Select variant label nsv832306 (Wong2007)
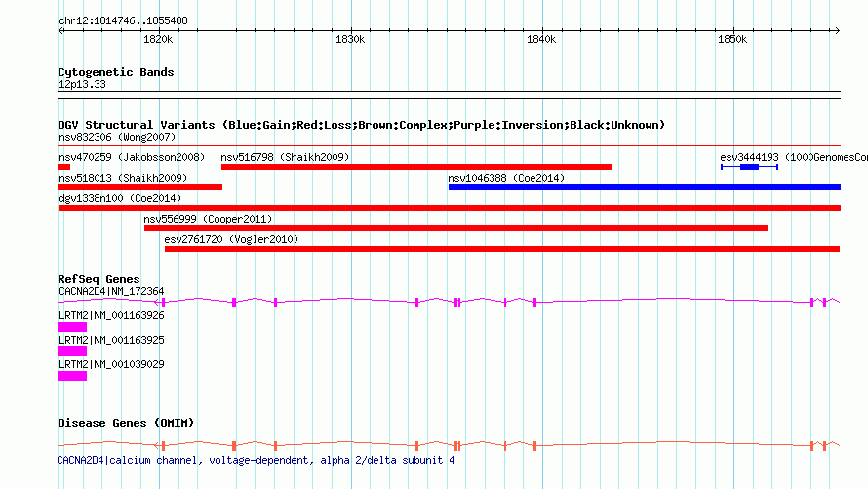 pos(117,137)
